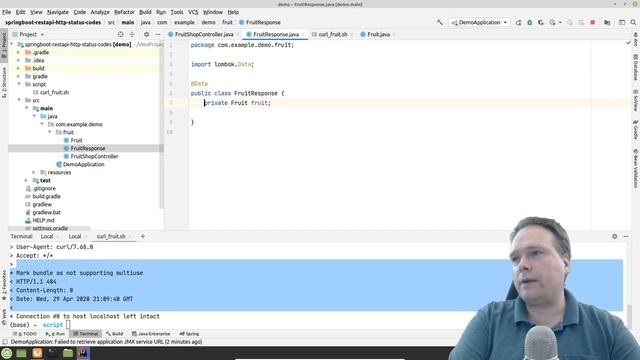Click the red Stop button
This screenshot has height=360, width=640.
click(x=593, y=22)
